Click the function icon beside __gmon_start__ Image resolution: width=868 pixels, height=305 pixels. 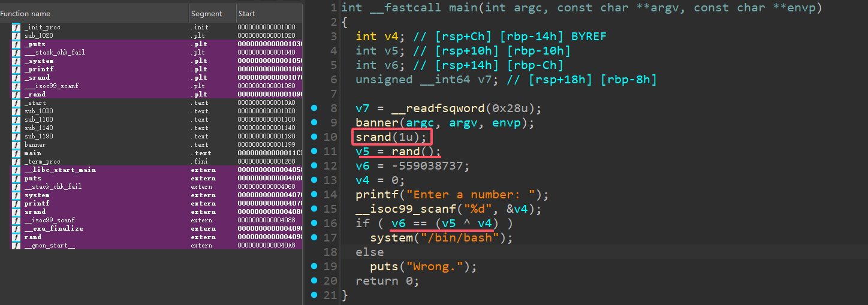click(16, 246)
